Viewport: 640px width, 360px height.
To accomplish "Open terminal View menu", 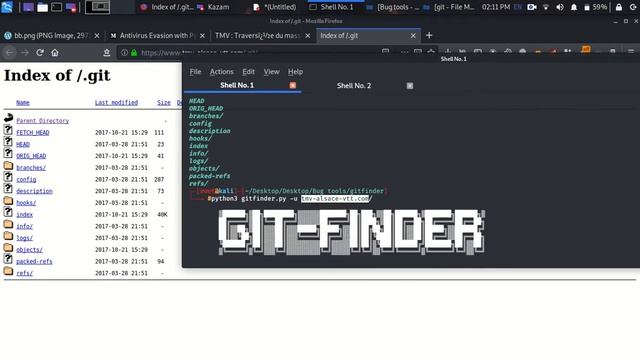I will [271, 72].
